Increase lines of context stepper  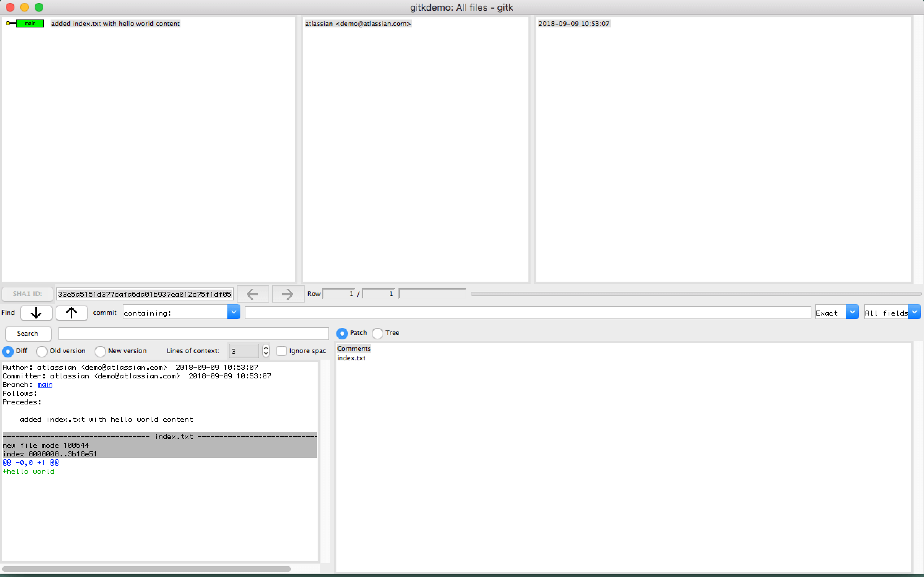[266, 348]
